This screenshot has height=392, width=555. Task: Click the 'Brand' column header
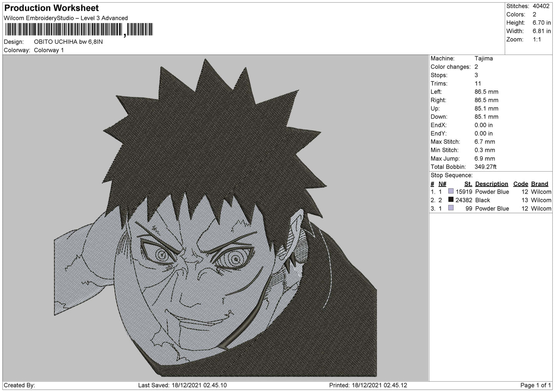point(539,184)
